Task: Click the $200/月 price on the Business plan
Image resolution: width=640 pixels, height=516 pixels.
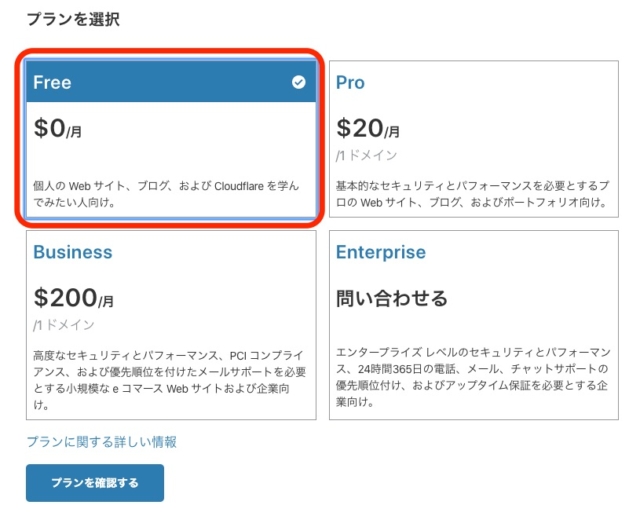Action: (73, 298)
